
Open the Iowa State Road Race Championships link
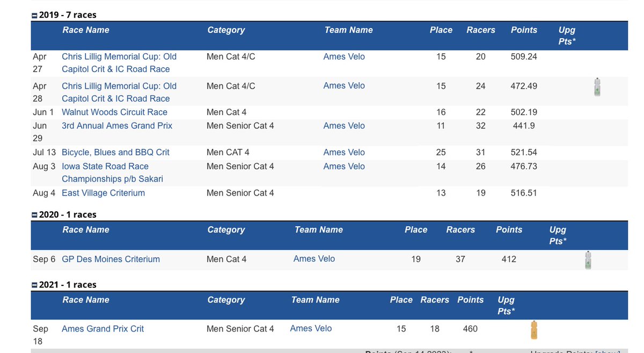[x=113, y=172]
